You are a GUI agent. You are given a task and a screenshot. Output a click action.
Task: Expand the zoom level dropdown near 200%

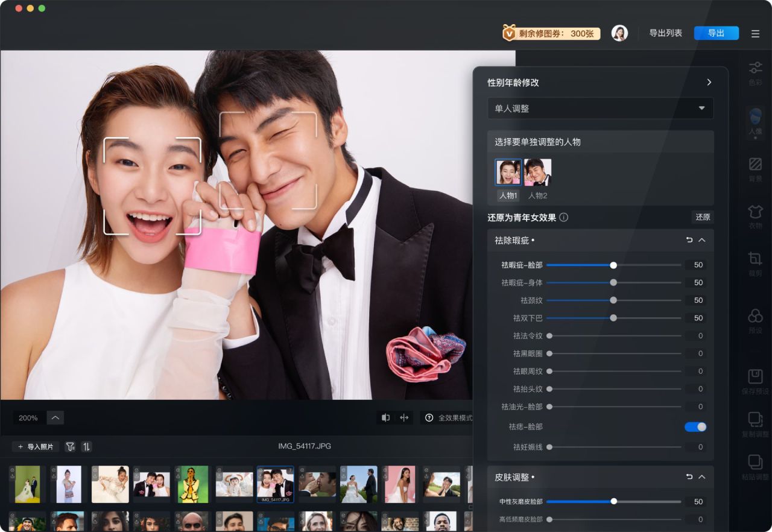55,417
